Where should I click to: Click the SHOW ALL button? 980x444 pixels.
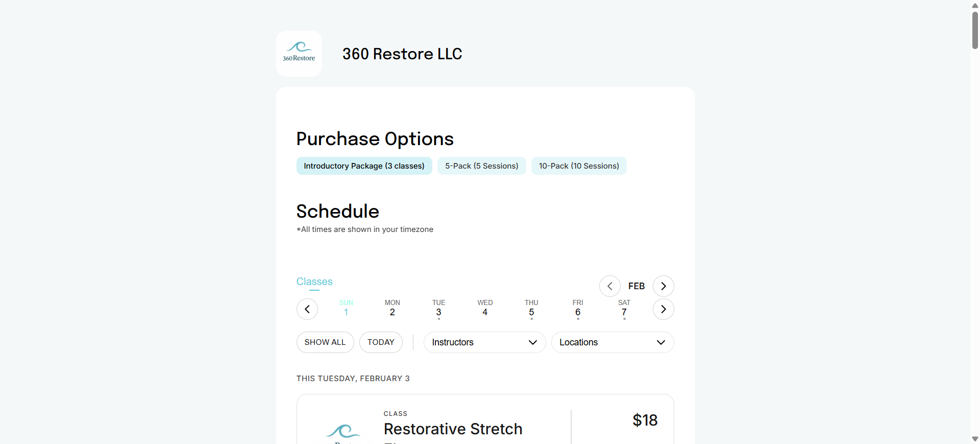point(325,342)
